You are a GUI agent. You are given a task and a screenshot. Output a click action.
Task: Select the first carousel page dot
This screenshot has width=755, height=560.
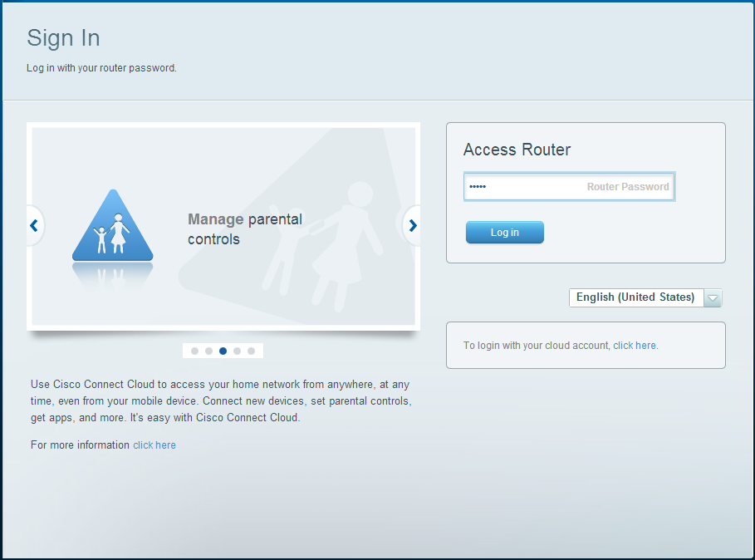(194, 351)
